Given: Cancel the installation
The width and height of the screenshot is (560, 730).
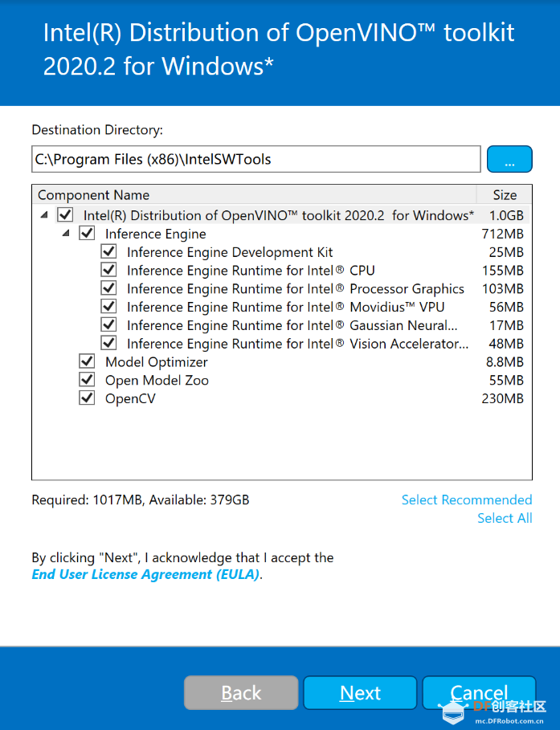Looking at the screenshot, I should [x=479, y=693].
